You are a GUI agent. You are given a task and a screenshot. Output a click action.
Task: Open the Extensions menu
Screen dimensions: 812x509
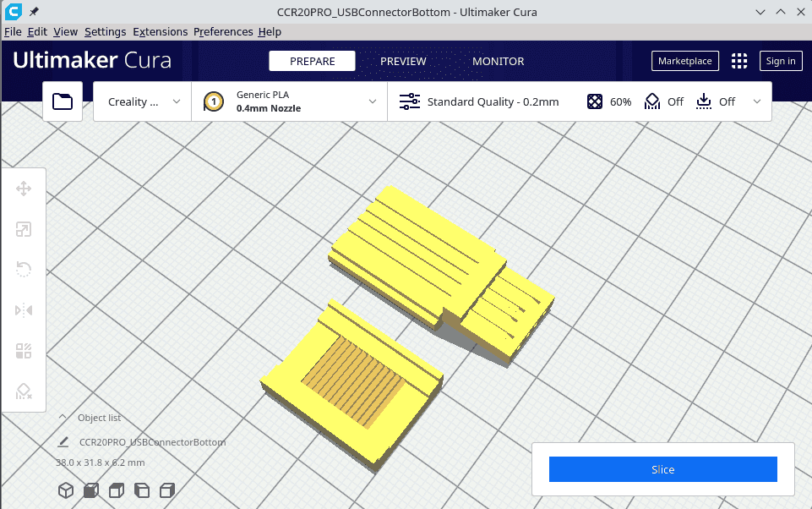160,31
